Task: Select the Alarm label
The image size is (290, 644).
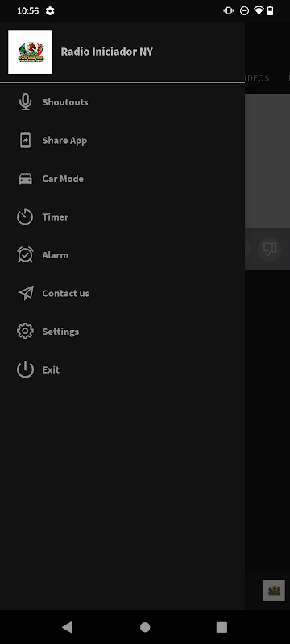Action: point(56,255)
